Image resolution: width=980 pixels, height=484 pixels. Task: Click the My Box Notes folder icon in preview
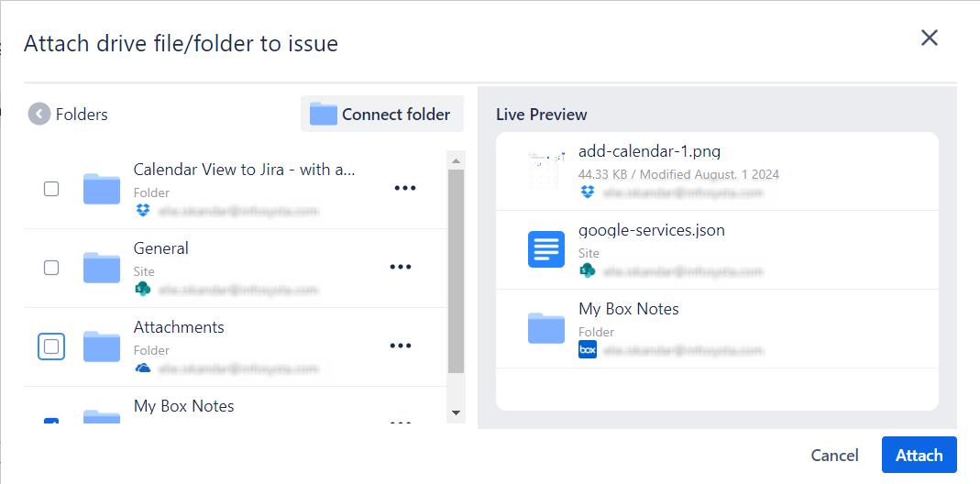546,328
